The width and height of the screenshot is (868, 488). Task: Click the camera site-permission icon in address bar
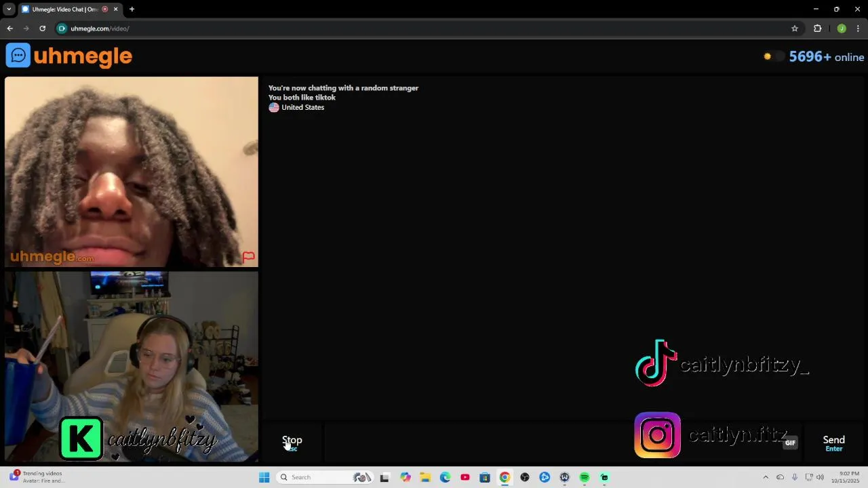tap(62, 28)
